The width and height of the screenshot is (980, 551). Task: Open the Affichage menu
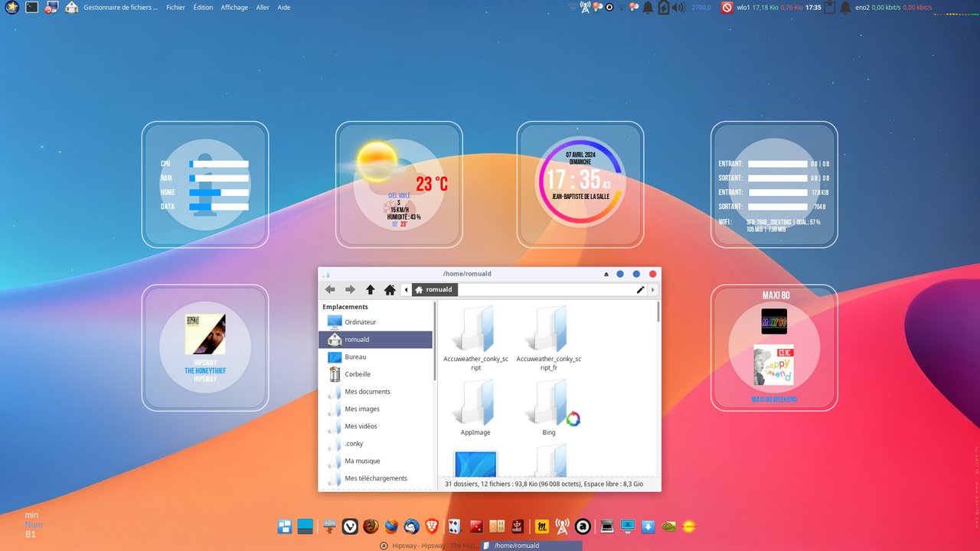[x=234, y=8]
